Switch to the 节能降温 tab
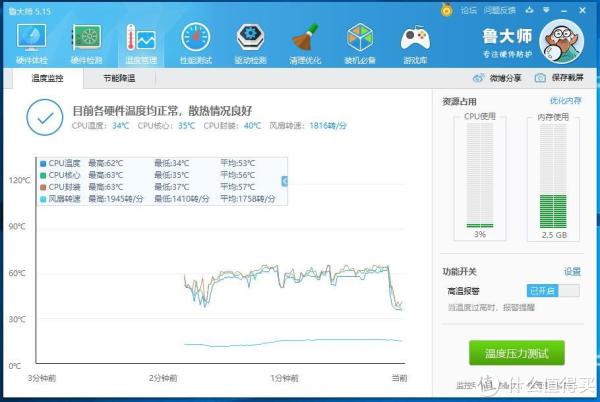 [x=119, y=78]
